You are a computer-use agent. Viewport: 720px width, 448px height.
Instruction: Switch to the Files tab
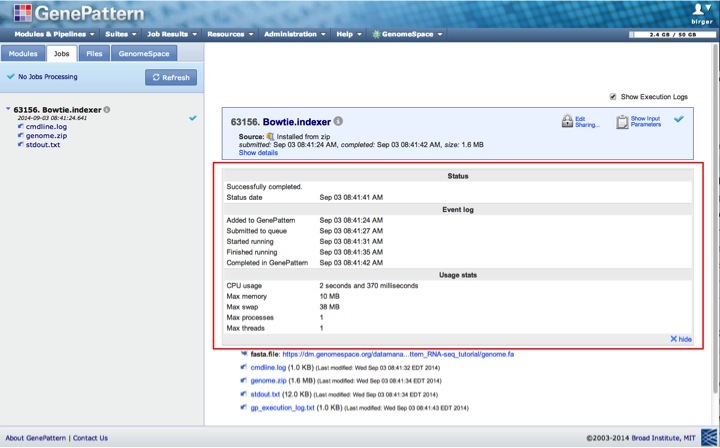point(94,53)
